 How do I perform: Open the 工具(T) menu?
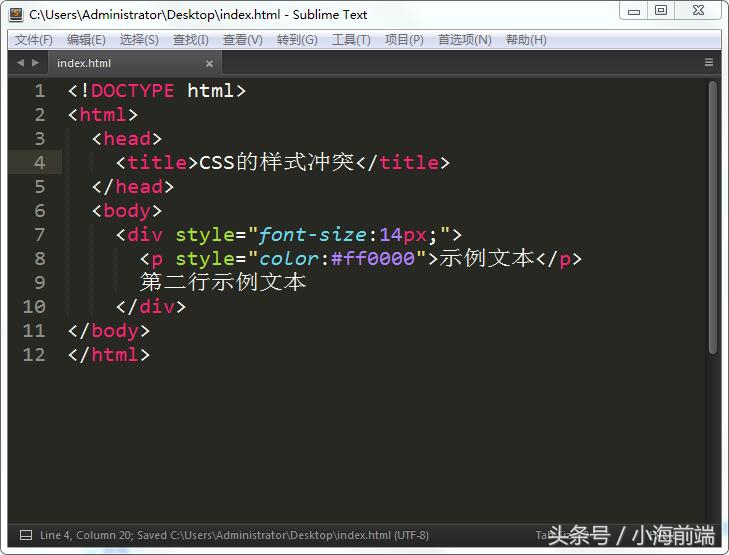tap(351, 40)
